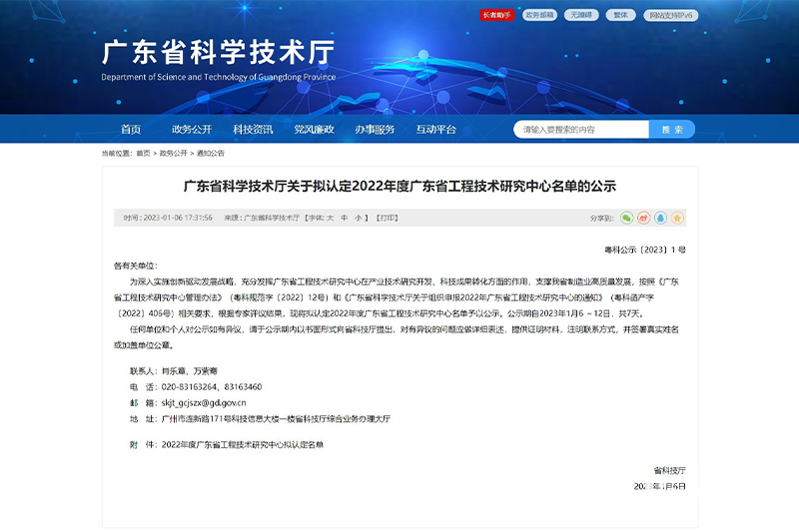Open 政务公开 navigation menu
799x532 pixels.
(192, 130)
